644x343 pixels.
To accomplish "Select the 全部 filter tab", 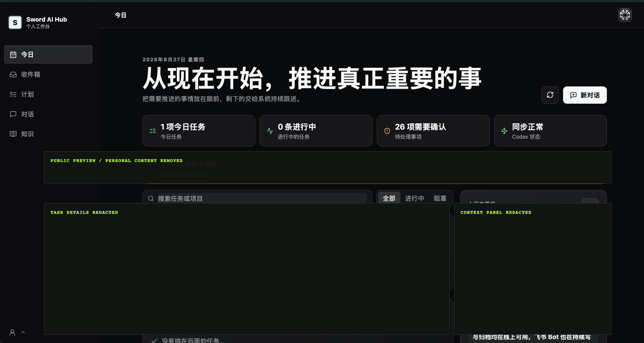I will [x=389, y=198].
